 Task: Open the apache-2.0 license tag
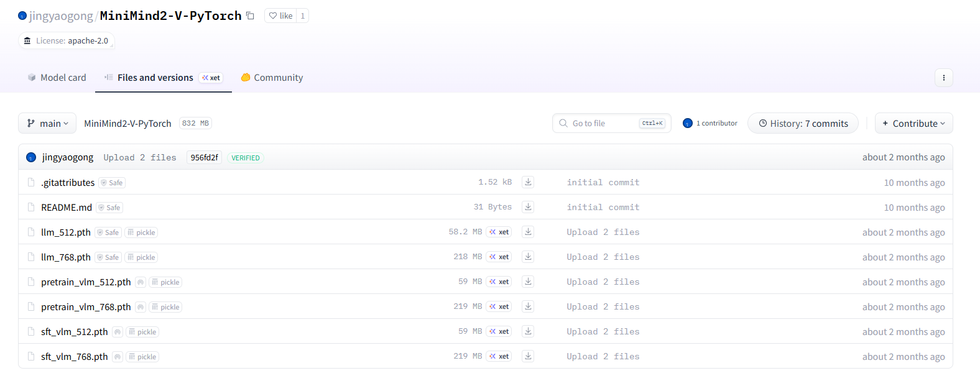[67, 40]
